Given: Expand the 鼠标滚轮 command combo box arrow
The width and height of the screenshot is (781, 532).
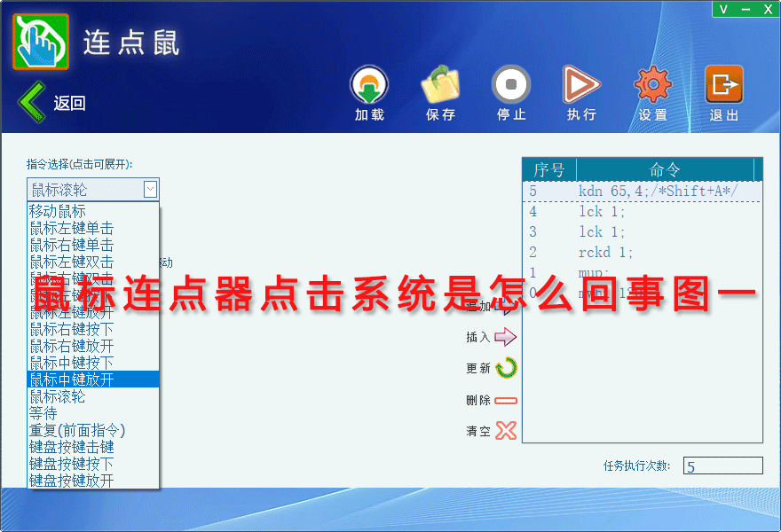Looking at the screenshot, I should [150, 189].
